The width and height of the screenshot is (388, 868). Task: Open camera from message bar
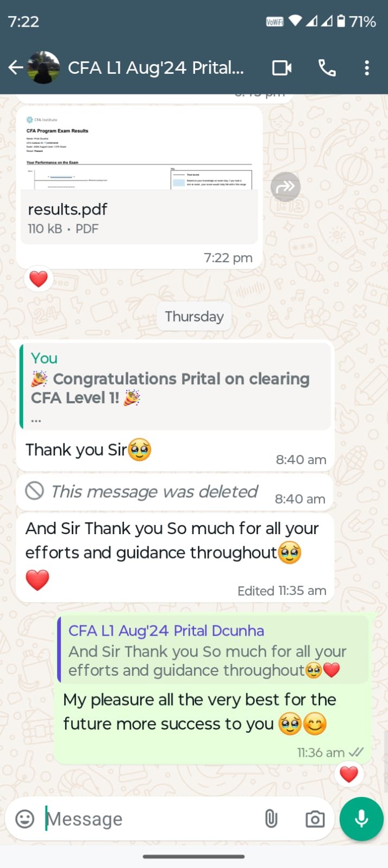pos(315,819)
